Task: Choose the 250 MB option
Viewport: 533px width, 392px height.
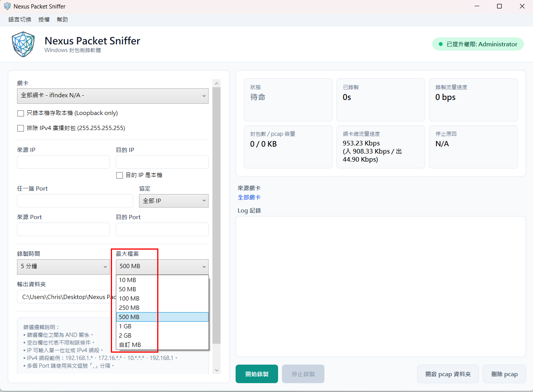Action: [162, 308]
